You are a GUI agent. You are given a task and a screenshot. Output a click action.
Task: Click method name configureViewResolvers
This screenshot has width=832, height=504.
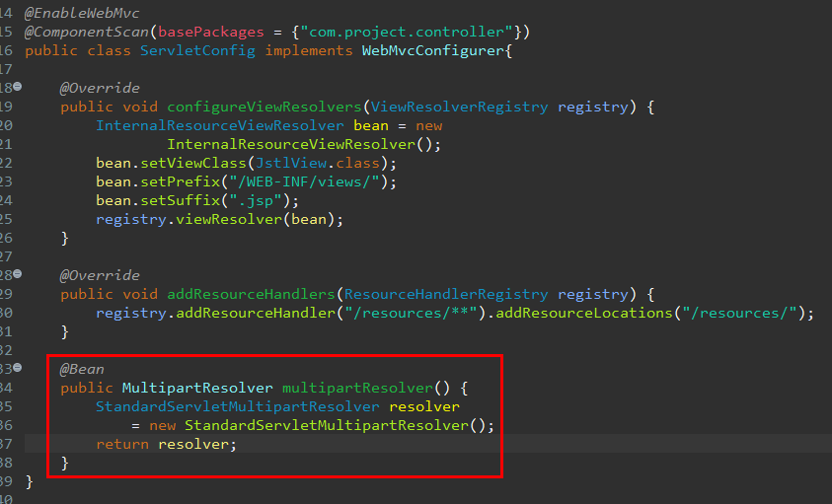click(x=265, y=107)
